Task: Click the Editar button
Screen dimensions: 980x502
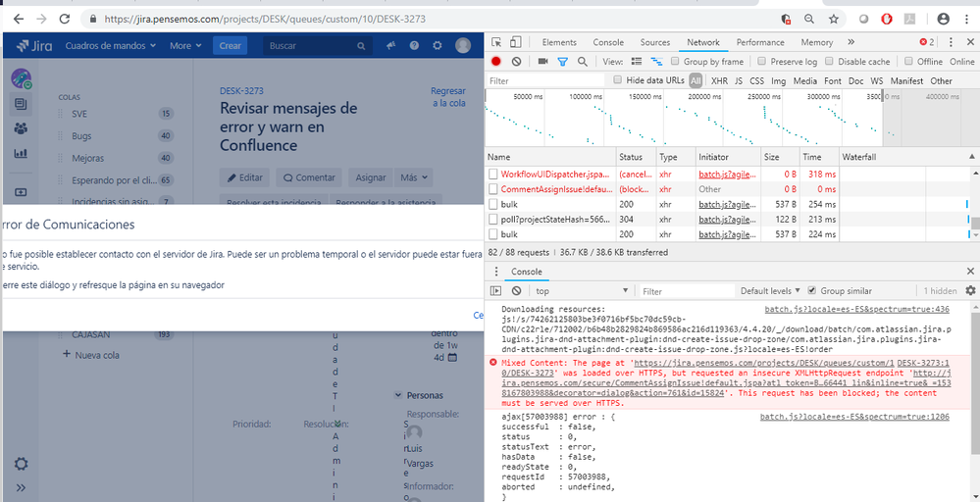Action: [x=244, y=177]
